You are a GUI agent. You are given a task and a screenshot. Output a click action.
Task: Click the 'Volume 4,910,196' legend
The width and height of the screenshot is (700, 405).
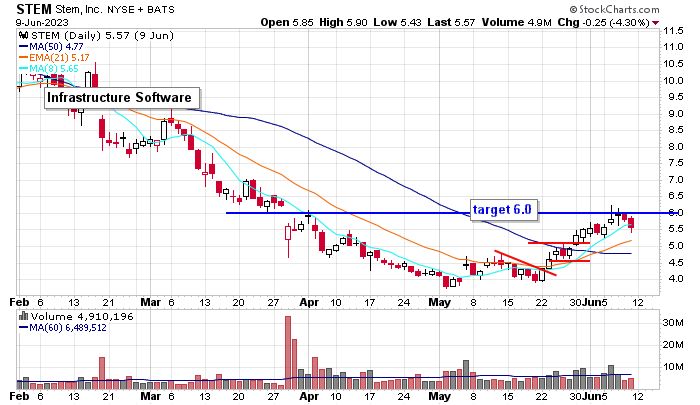point(82,317)
